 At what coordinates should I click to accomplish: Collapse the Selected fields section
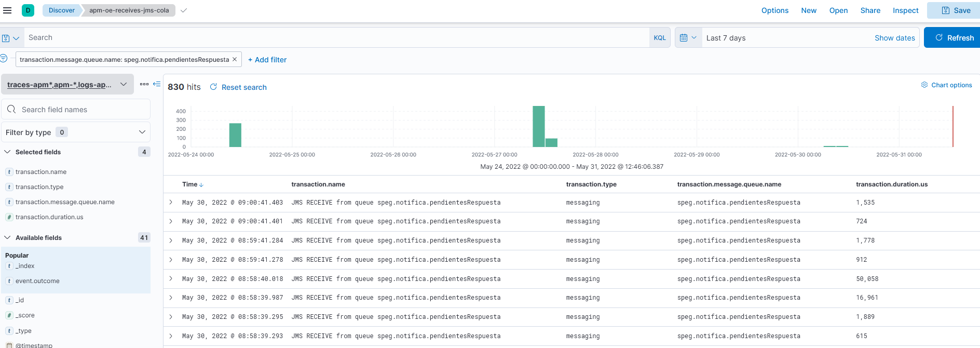pyautogui.click(x=7, y=152)
